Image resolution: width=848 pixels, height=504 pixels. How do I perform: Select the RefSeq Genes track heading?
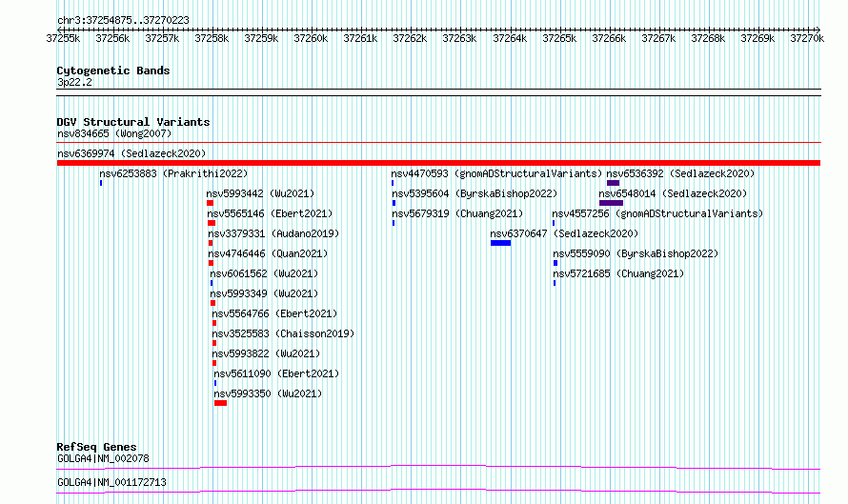click(97, 447)
